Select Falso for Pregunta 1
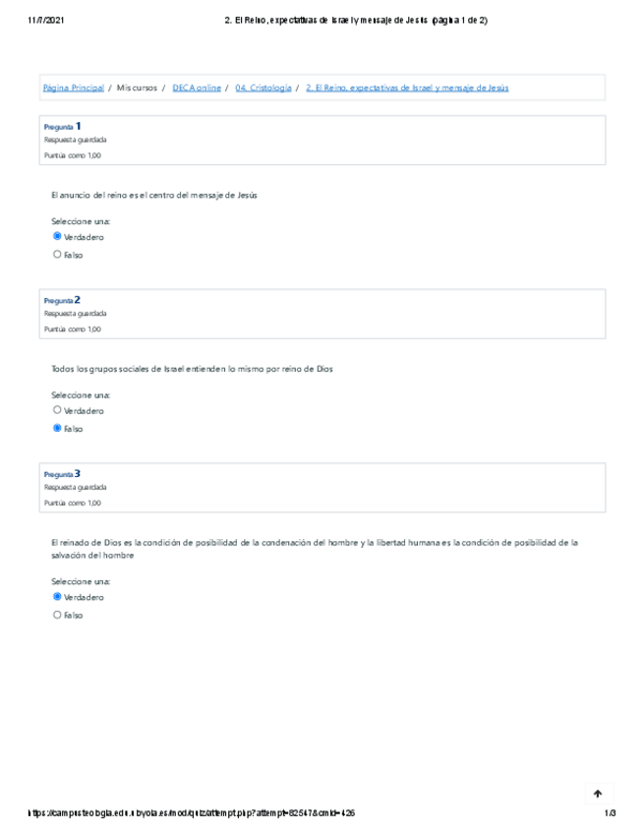 (57, 255)
